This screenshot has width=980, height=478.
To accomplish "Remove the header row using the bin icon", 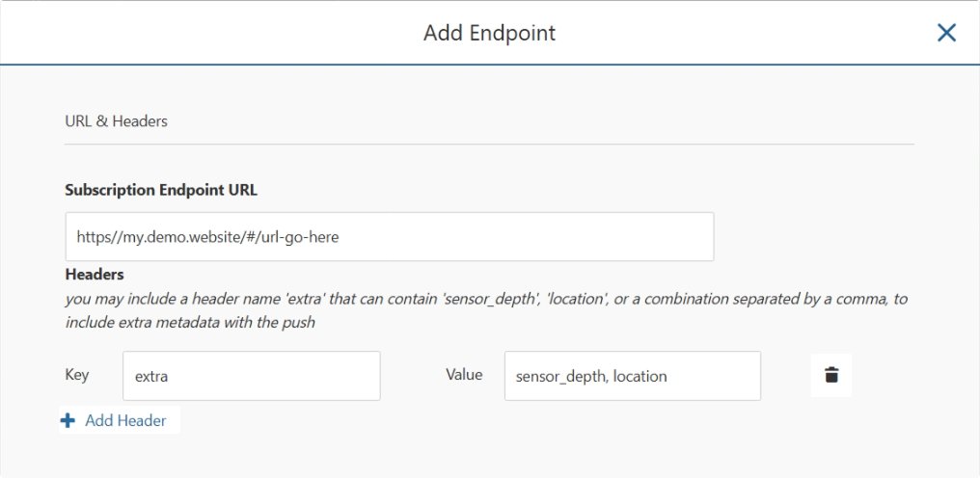I will pyautogui.click(x=831, y=375).
